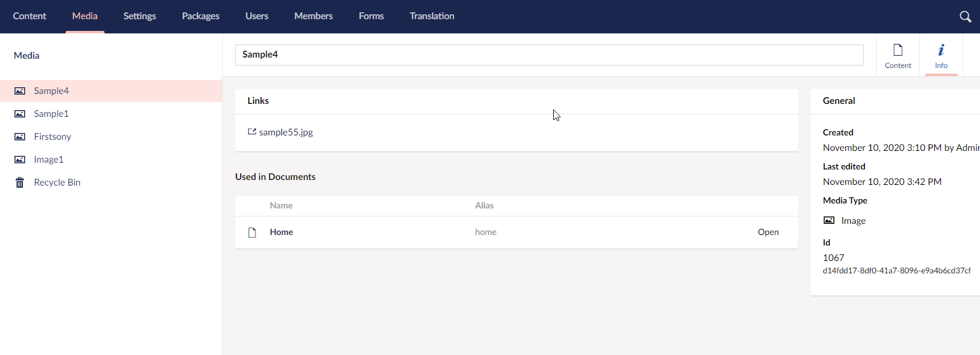Click the Firstsony image icon in tree
980x355 pixels.
coord(20,137)
